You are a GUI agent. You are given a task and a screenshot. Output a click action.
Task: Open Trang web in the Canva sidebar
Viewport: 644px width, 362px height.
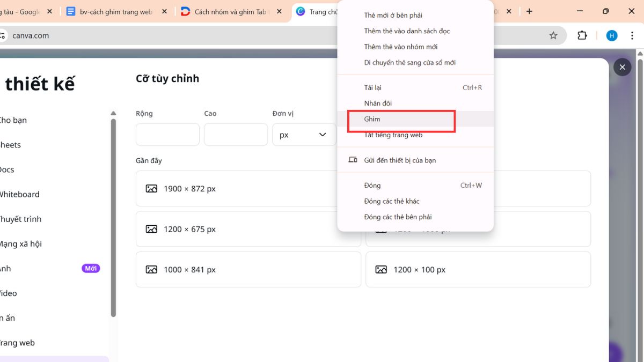point(17,343)
